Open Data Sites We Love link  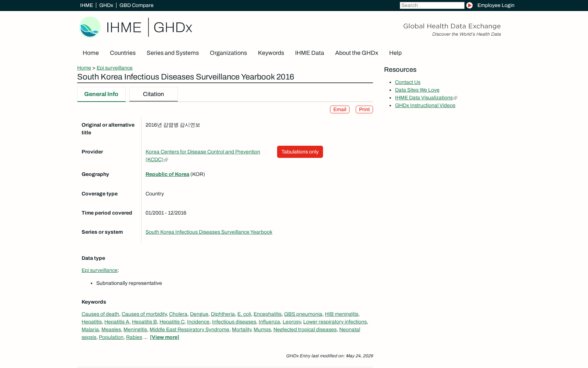coord(417,90)
